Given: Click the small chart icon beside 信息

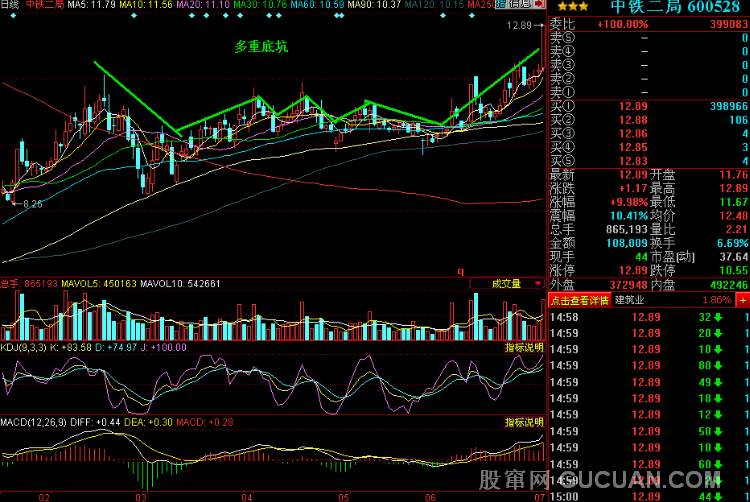Looking at the screenshot, I should (x=501, y=4).
